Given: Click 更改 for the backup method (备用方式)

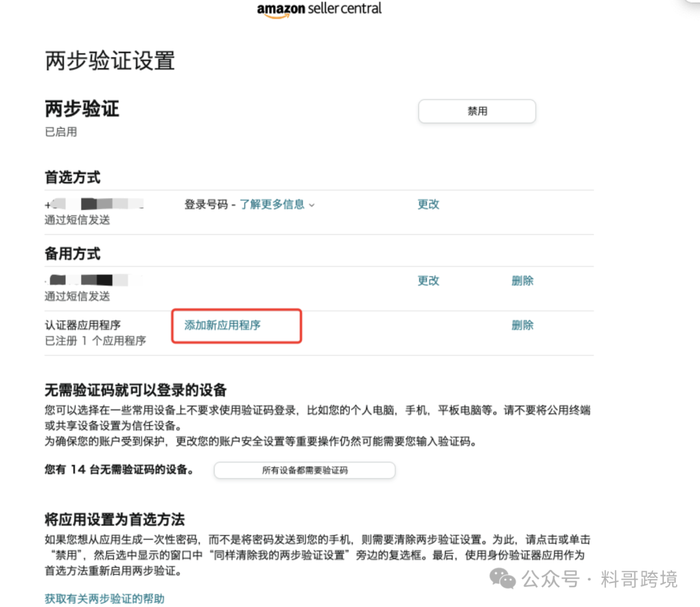Looking at the screenshot, I should pos(428,281).
